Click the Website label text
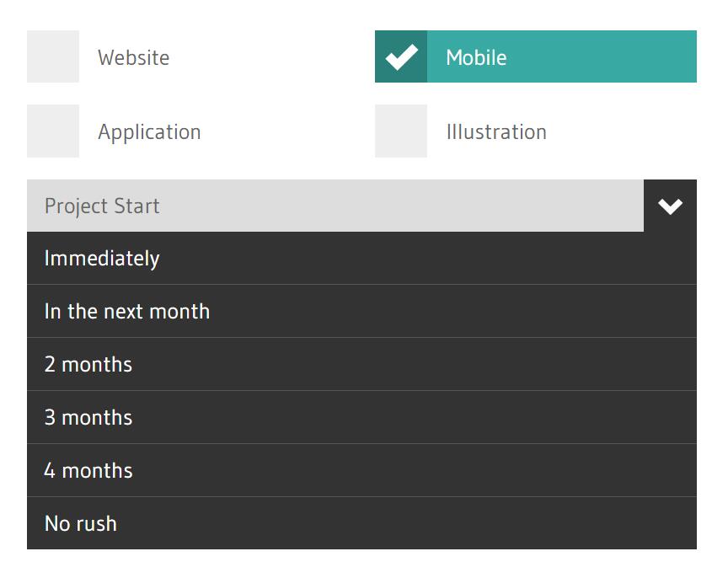728x562 pixels. click(x=134, y=57)
